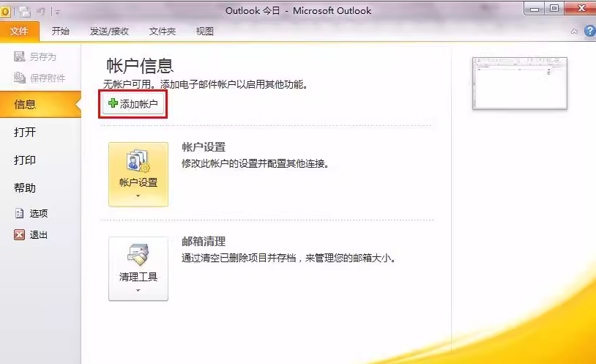Expand the Customize Quick Access Toolbar arrow
The height and width of the screenshot is (364, 596).
pos(58,12)
